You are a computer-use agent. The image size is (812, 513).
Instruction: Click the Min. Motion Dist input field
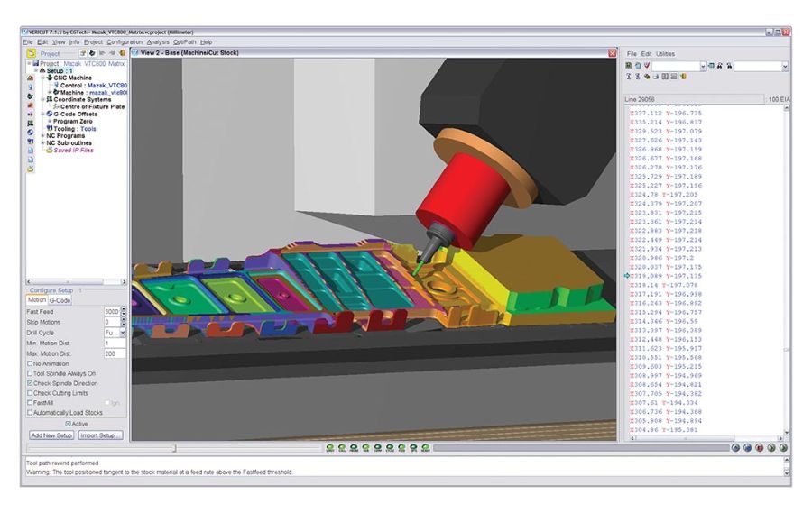pyautogui.click(x=115, y=344)
